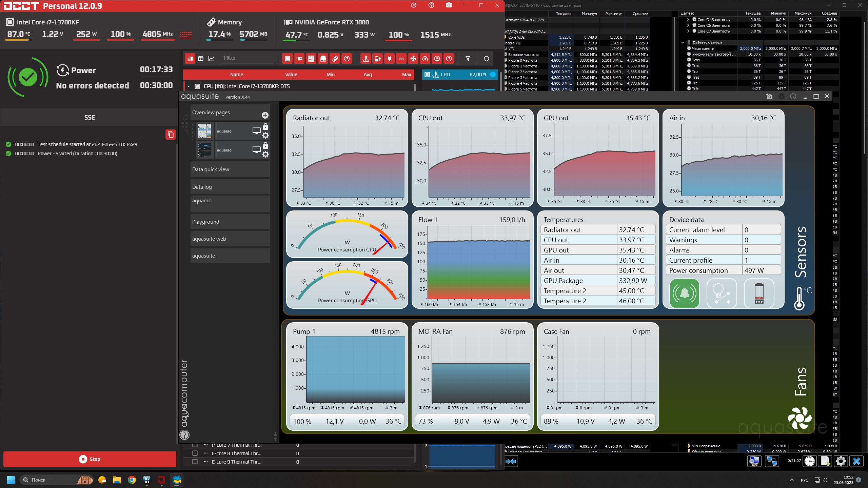Screen dimensions: 868x488
Task: Click the fan sensor filter icon in OCCT
Action: point(413,59)
